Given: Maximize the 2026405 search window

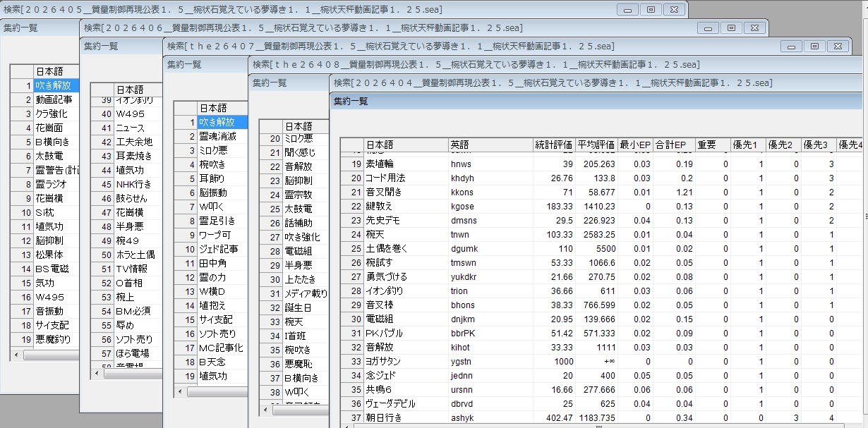Looking at the screenshot, I should (651, 9).
